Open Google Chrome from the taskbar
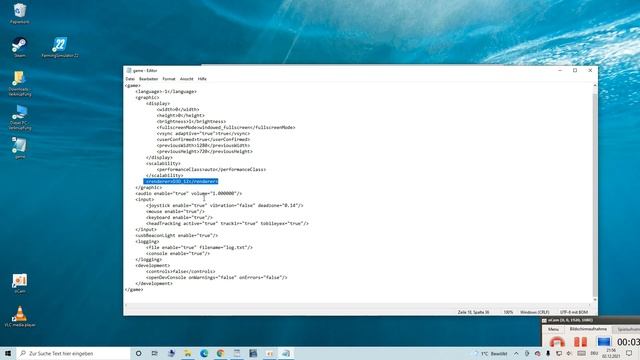This screenshot has height=360, width=640. [220, 353]
